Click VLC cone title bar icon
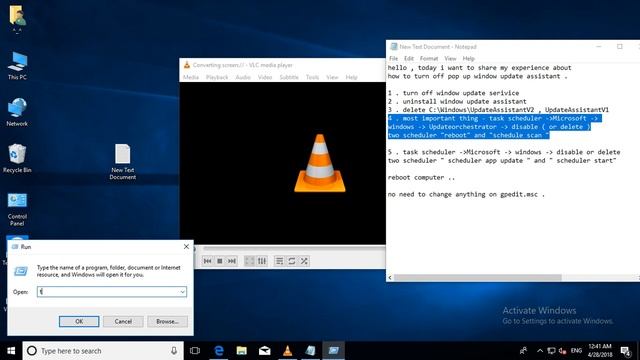The image size is (640, 360). point(187,65)
